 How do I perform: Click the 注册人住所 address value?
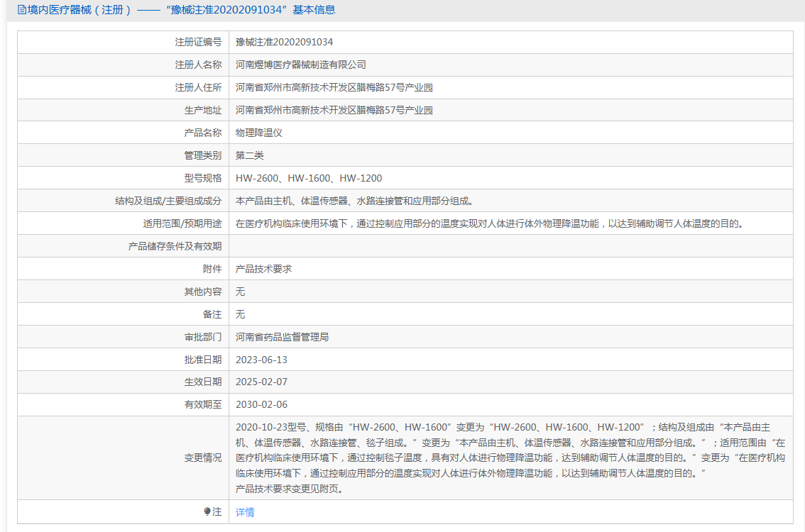point(334,87)
